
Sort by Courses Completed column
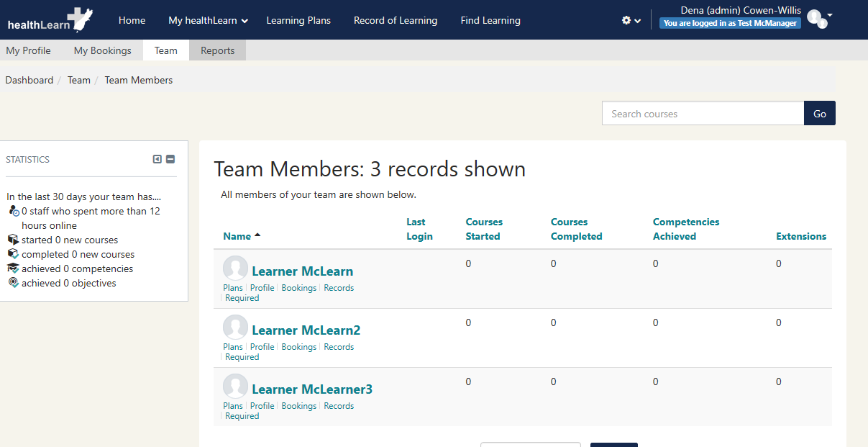[576, 229]
